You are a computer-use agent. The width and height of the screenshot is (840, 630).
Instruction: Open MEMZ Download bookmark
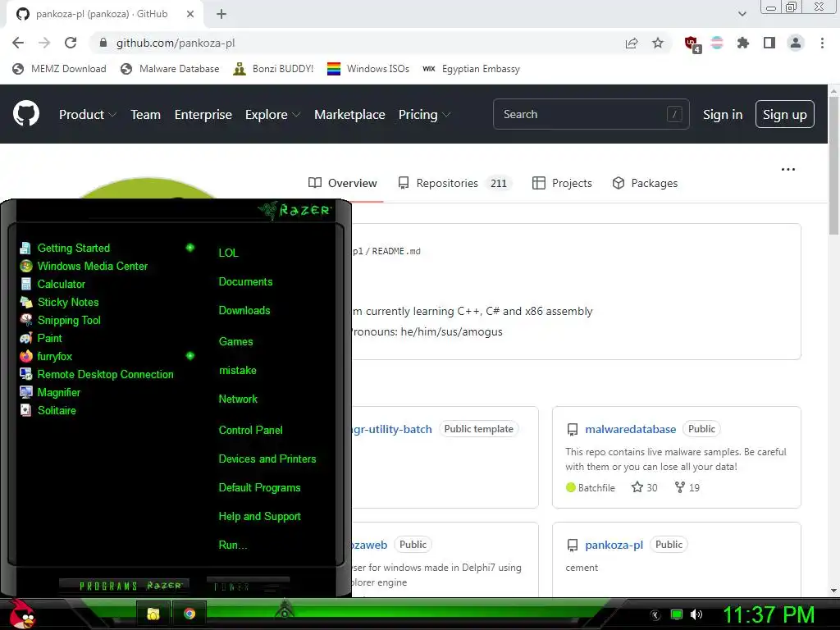59,69
